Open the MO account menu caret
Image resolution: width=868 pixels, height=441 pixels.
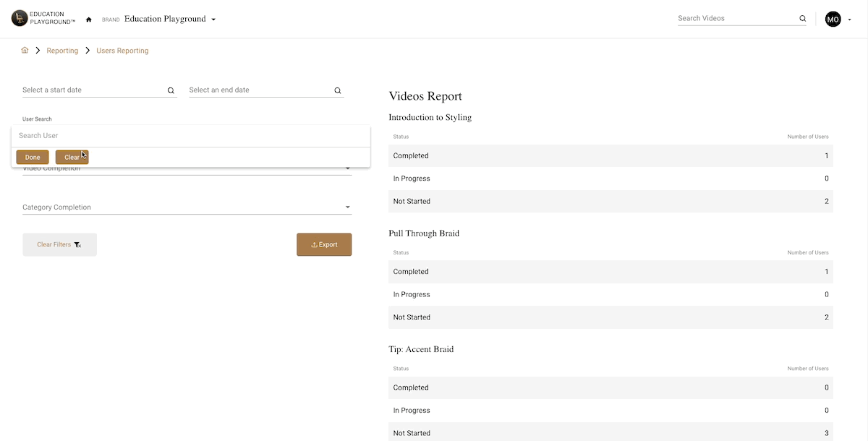(850, 20)
